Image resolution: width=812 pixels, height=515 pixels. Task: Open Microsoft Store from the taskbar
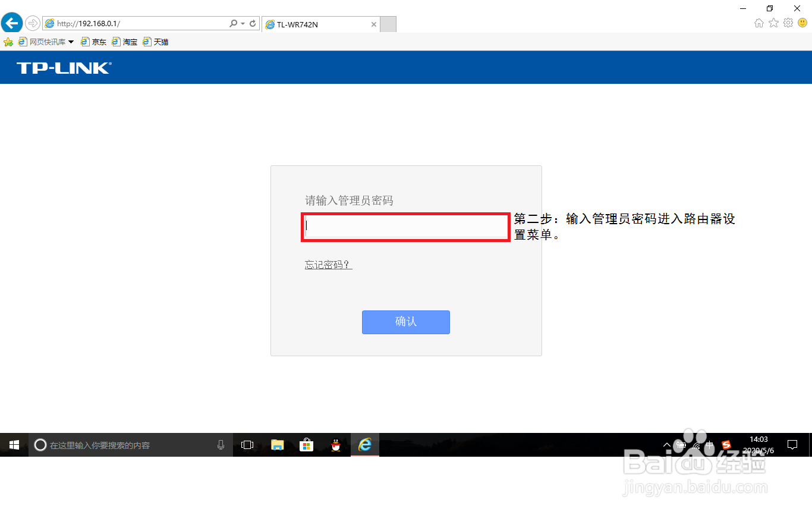click(306, 445)
